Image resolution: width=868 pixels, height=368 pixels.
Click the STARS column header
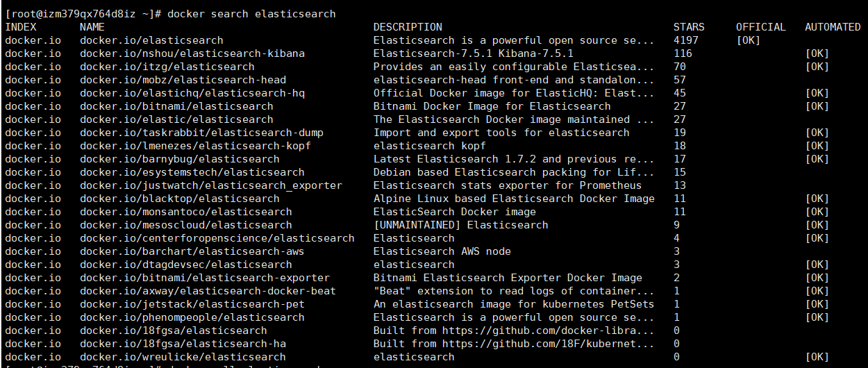coord(689,27)
